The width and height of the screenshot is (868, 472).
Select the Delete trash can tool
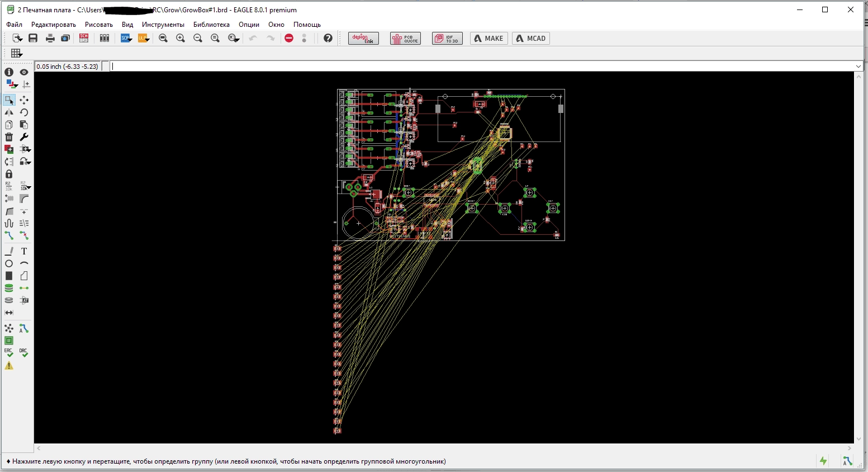(x=9, y=137)
